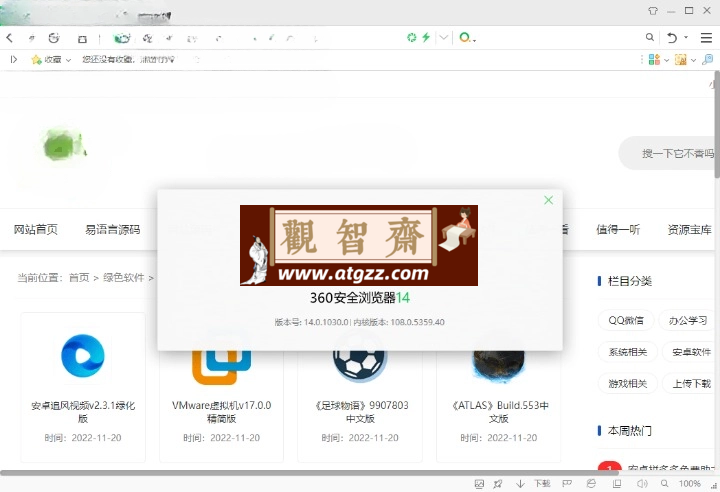Open the colorful apps grid extension icon
720x492 pixels.
click(x=654, y=59)
